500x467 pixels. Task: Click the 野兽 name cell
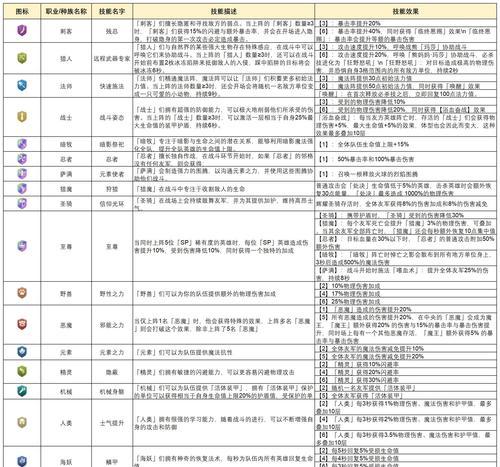(66, 294)
